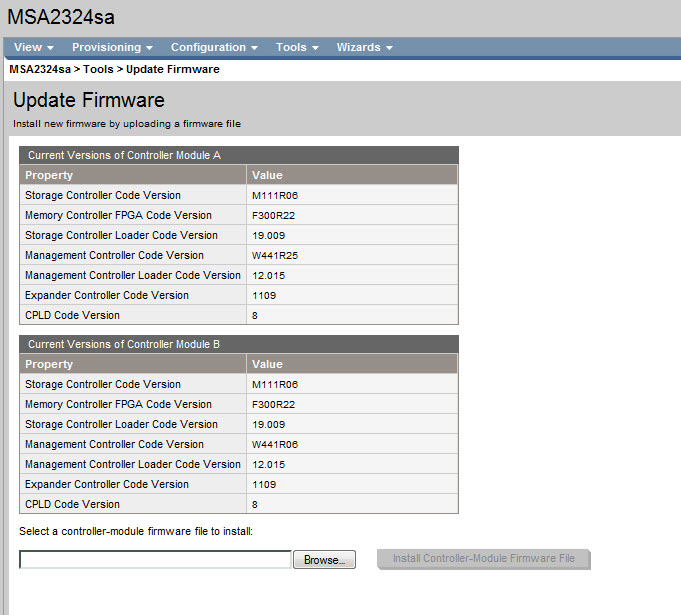Click Update Firmware in the breadcrumb
681x615 pixels.
pos(173,69)
